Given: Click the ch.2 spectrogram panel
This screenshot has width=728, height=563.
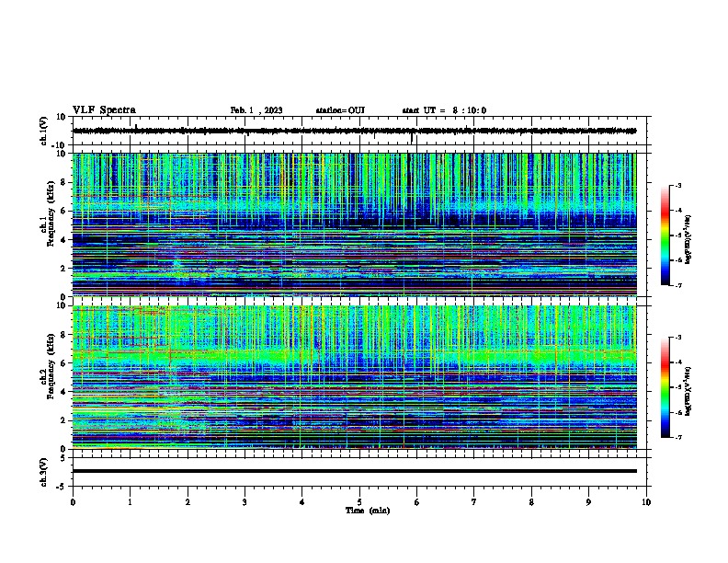Looking at the screenshot, I should coord(354,377).
